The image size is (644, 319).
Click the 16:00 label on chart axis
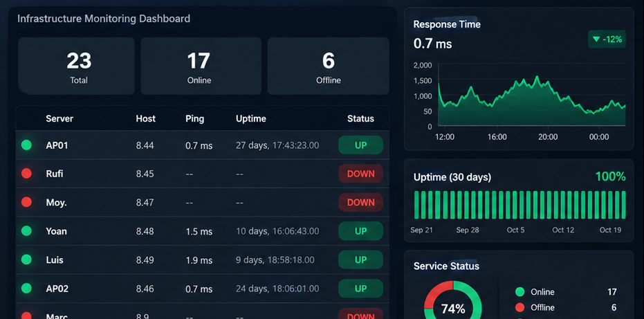click(497, 137)
